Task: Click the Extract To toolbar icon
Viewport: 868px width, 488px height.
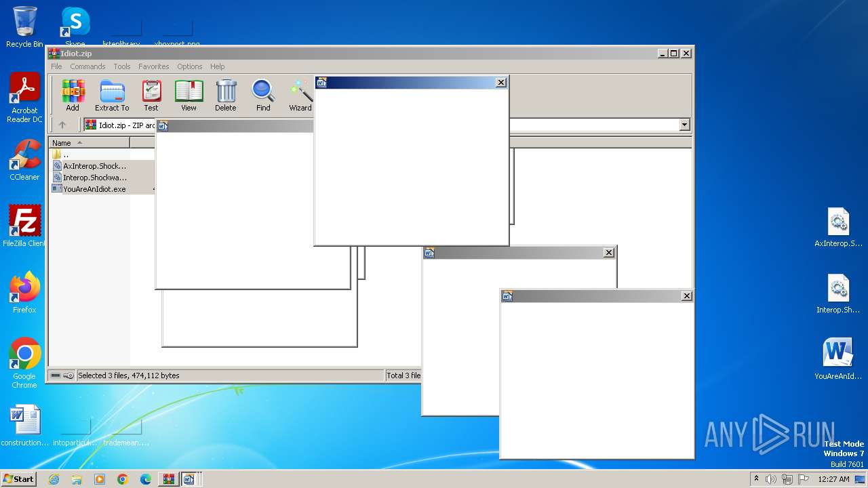Action: click(112, 95)
